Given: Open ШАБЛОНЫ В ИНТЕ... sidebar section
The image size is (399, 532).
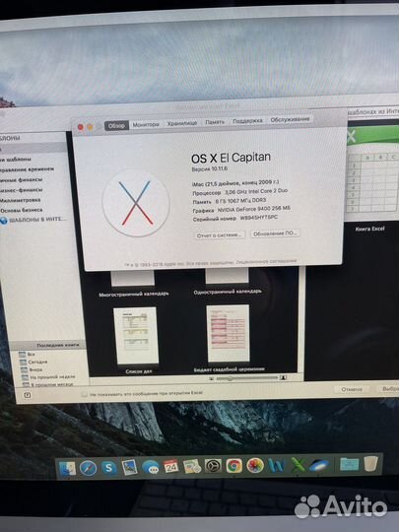Looking at the screenshot, I should click(x=37, y=219).
